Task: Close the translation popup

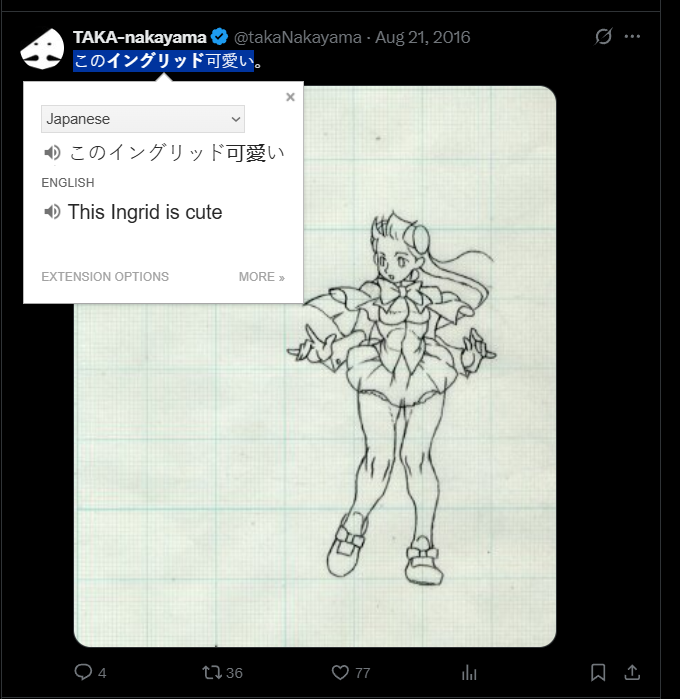Action: [290, 97]
